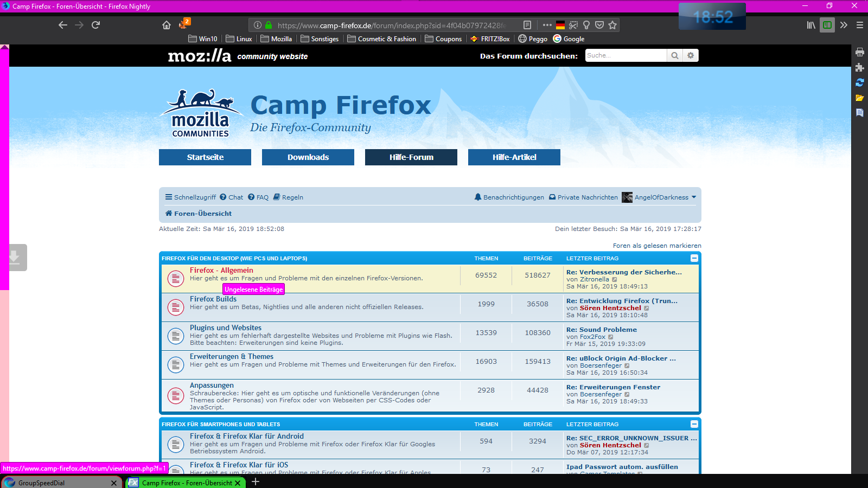Click the green padlock security icon
Screen dimensions: 868x488
[269, 25]
